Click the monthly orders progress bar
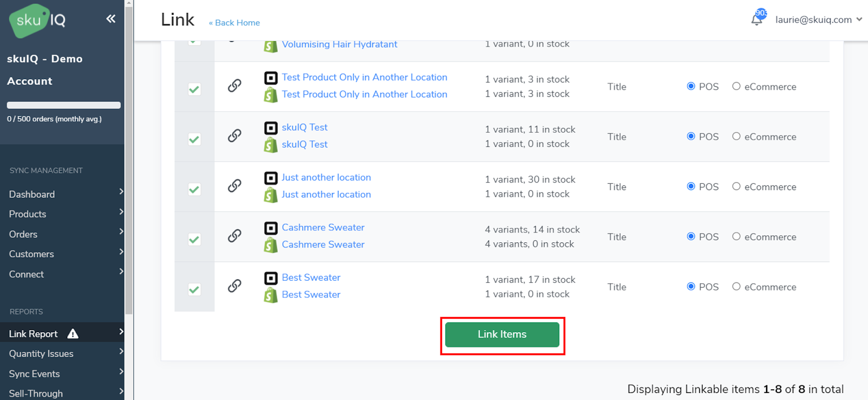The height and width of the screenshot is (400, 868). (63, 105)
